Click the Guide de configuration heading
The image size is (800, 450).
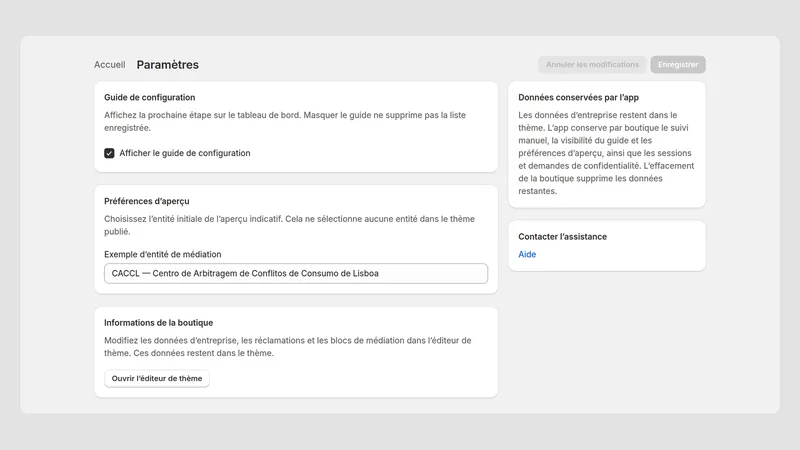(x=149, y=97)
